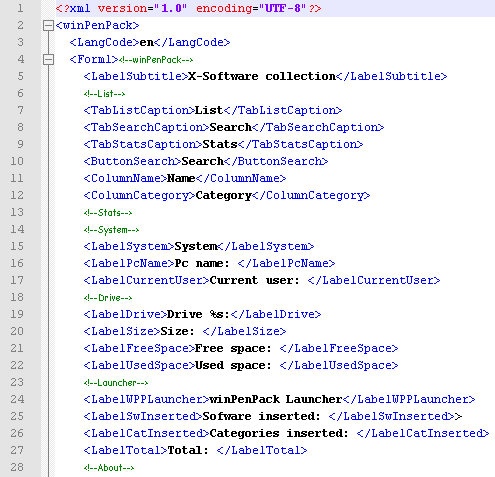The width and height of the screenshot is (495, 477).
Task: Click the winPenPack comment after Form1
Action: [x=156, y=60]
